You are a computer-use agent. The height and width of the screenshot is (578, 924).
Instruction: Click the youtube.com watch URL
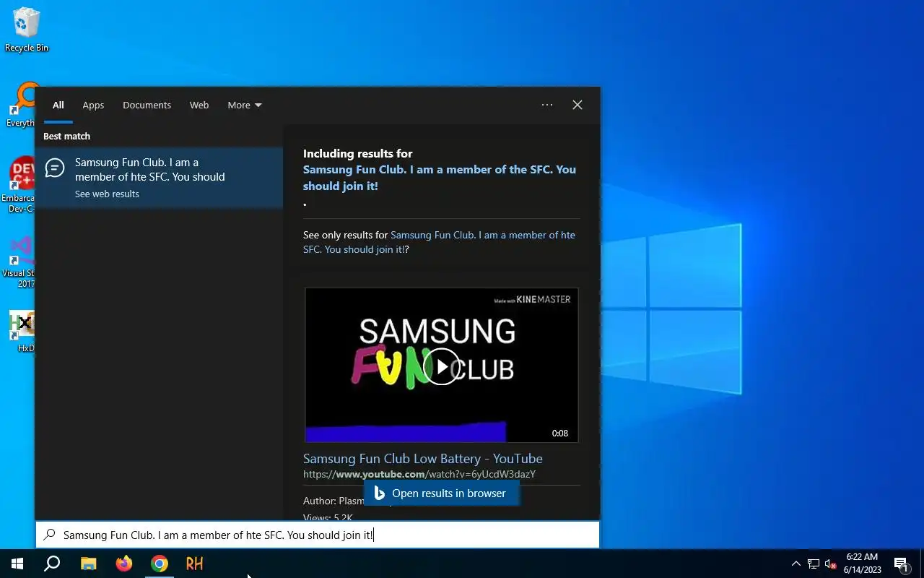tap(419, 474)
